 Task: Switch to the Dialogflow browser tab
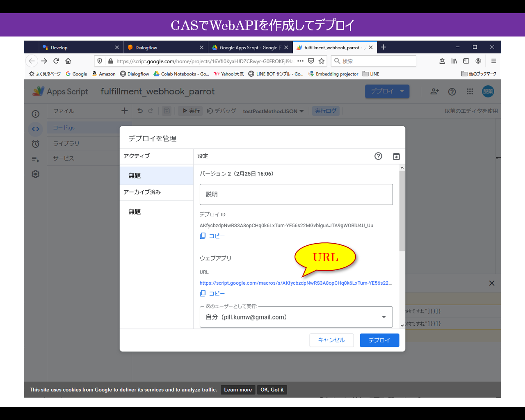coord(166,48)
